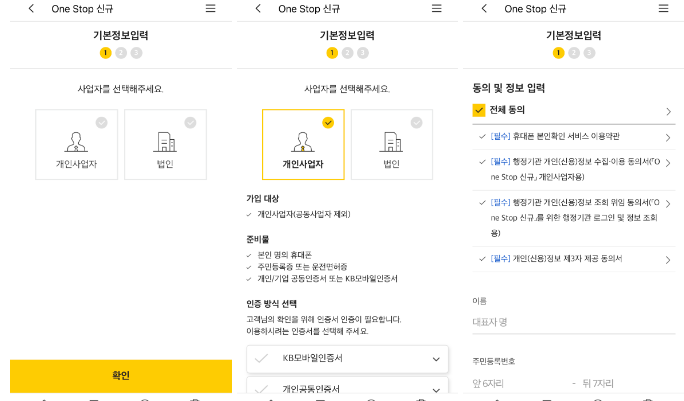Go back using arrow on left screen
Viewport: 684px width, 401px height.
[31, 8]
